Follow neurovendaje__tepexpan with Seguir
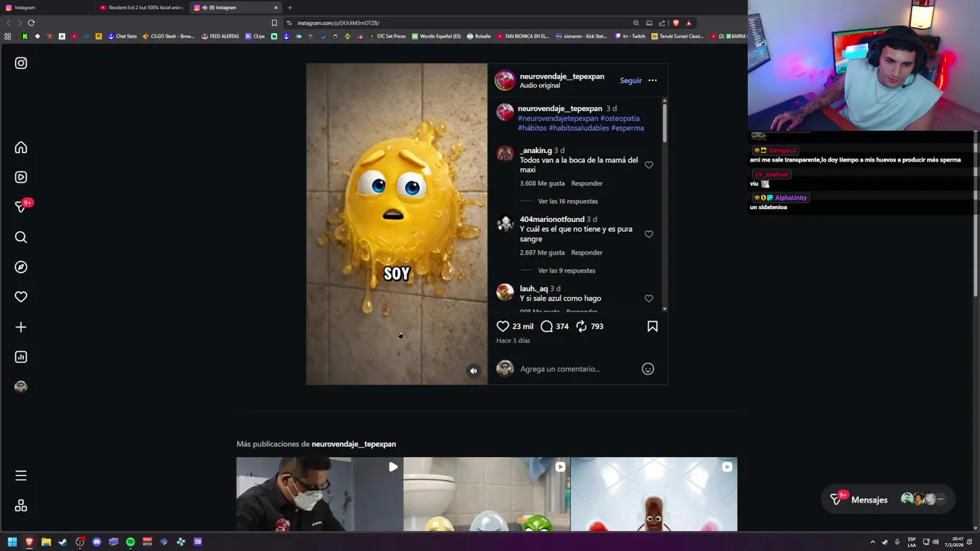980x551 pixels. click(x=631, y=80)
